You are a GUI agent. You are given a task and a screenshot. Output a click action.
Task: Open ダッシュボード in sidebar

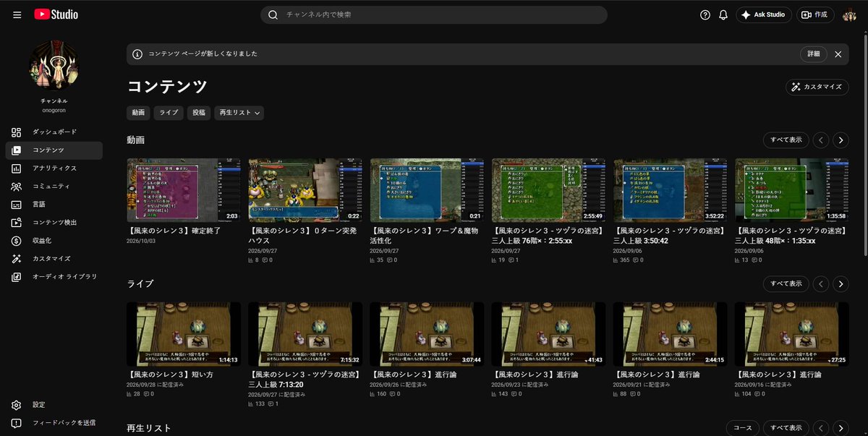(x=54, y=132)
